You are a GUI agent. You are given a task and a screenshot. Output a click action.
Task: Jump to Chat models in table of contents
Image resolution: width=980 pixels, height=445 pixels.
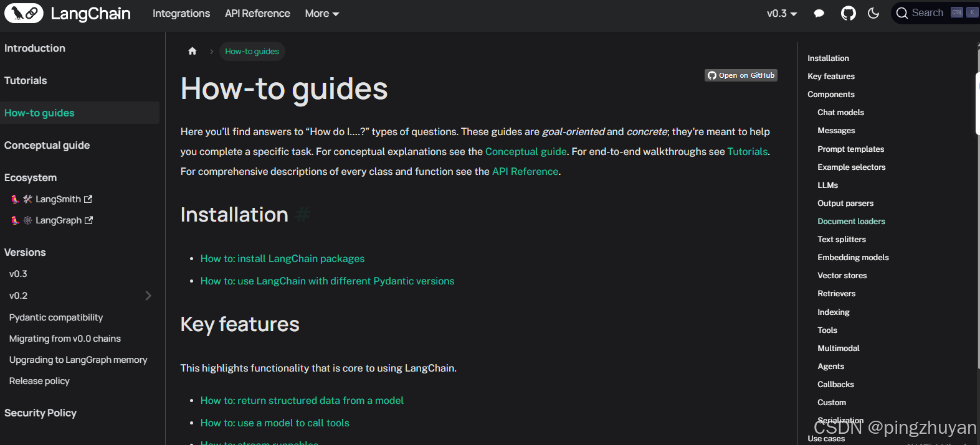pos(840,112)
